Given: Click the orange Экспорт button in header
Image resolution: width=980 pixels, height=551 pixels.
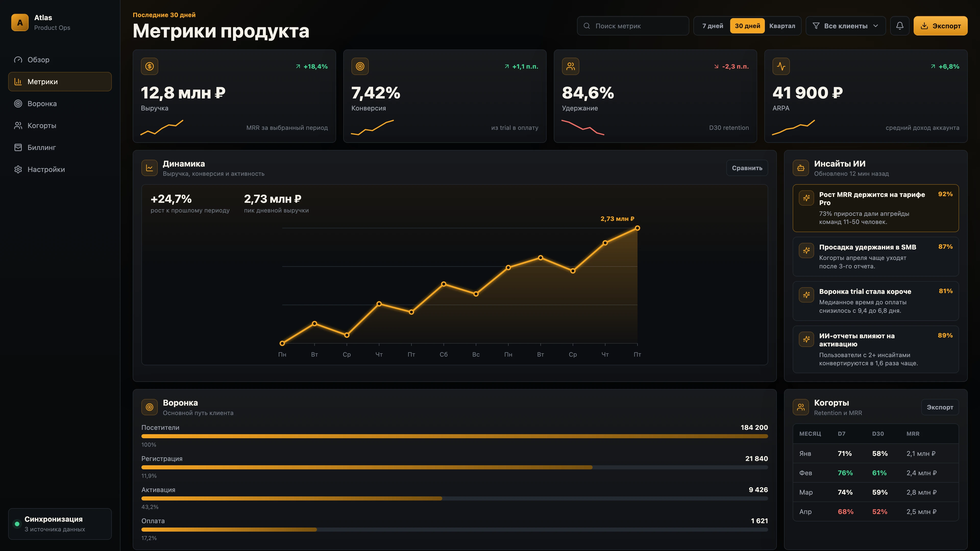Looking at the screenshot, I should click(940, 26).
